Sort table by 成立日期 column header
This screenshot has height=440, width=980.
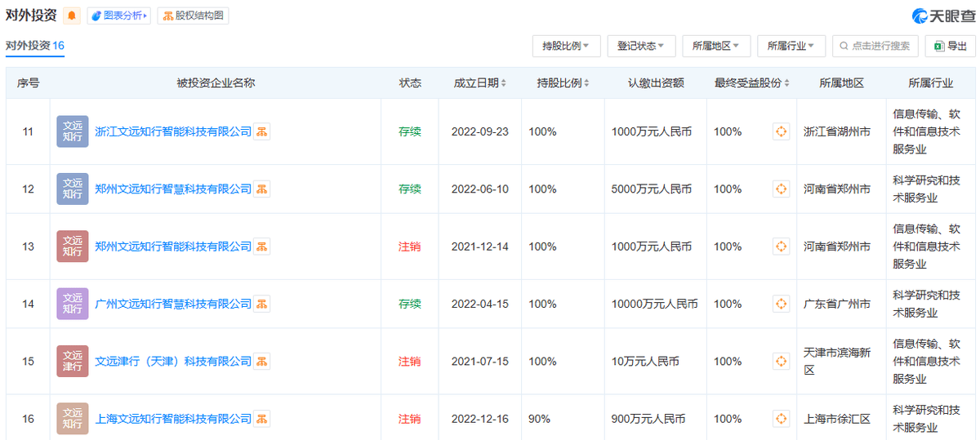click(480, 83)
